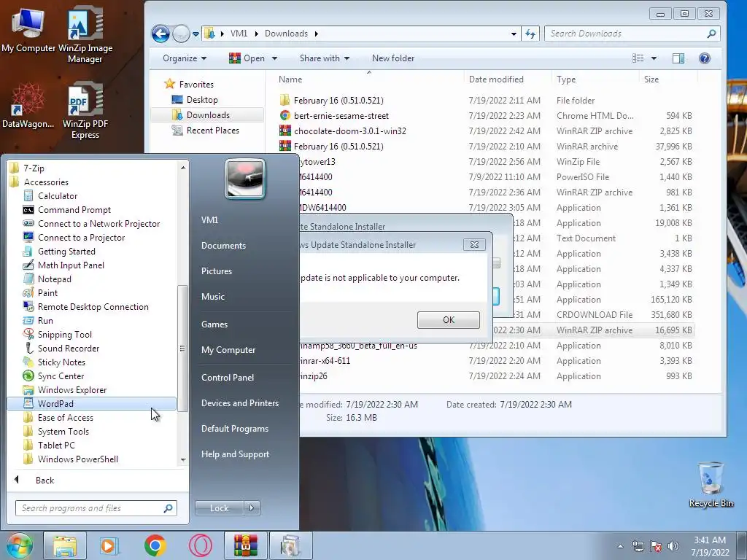Open the dropdown arrow beside Open button
This screenshot has height=560, width=747.
click(x=274, y=58)
